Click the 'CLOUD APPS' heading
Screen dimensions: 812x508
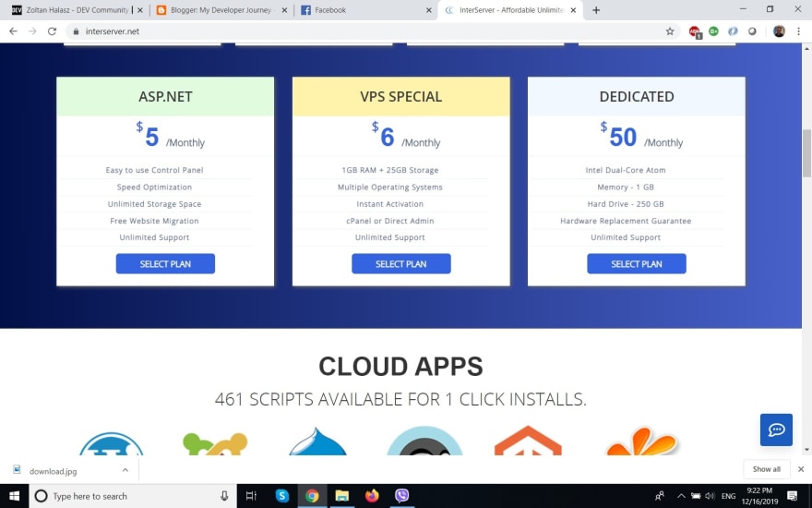400,366
